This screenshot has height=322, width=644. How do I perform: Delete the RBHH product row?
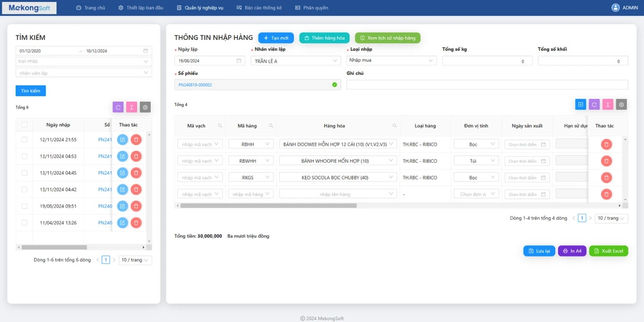click(606, 144)
